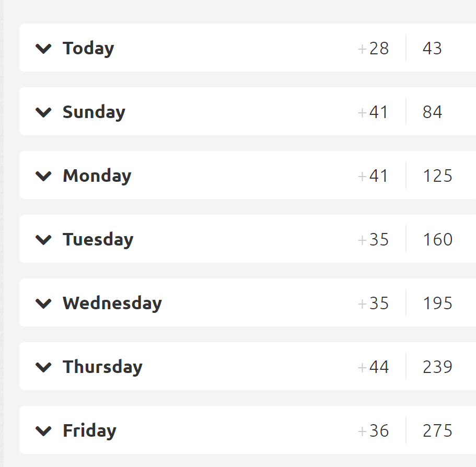476x467 pixels.
Task: Expand the Tuesday row chevron
Action: [43, 240]
